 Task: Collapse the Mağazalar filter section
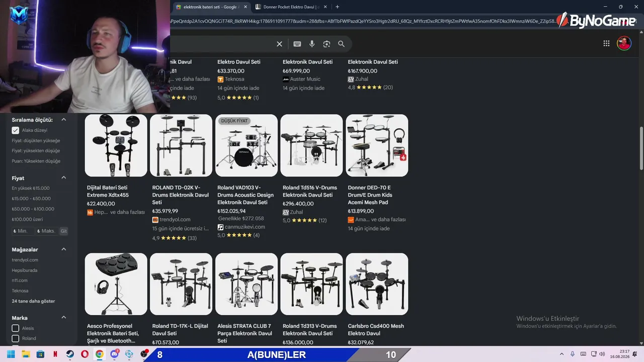click(64, 249)
